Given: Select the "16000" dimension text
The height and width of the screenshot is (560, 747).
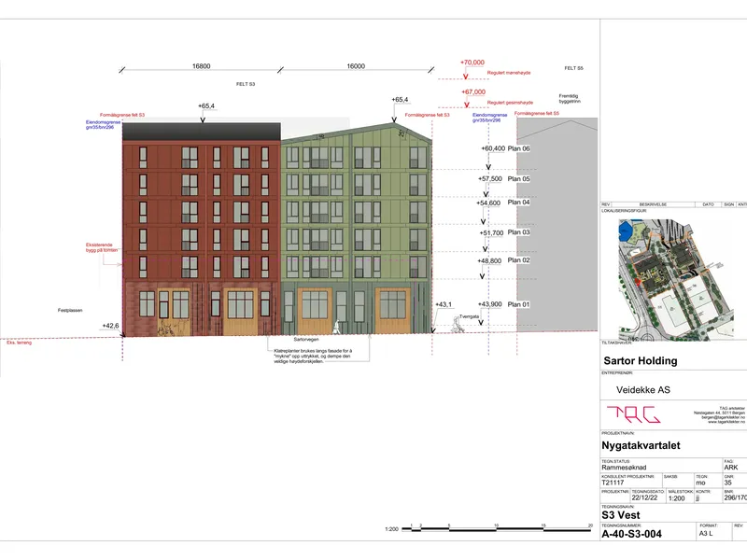Looking at the screenshot, I should (x=356, y=66).
